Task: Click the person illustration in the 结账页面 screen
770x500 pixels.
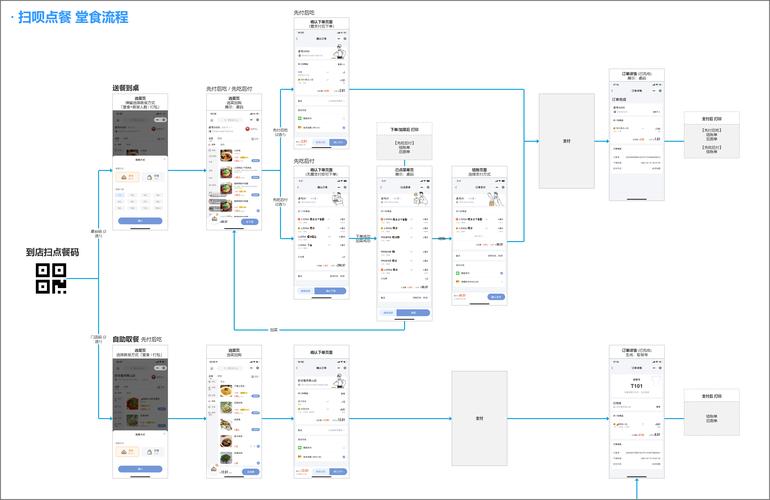Action: coord(496,199)
